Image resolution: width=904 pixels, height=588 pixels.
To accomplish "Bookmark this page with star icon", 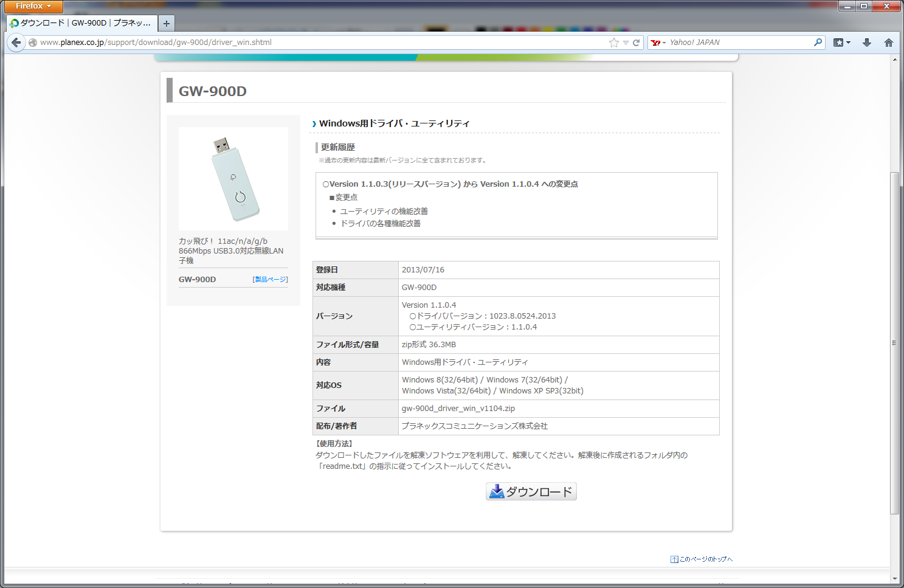I will (x=614, y=43).
